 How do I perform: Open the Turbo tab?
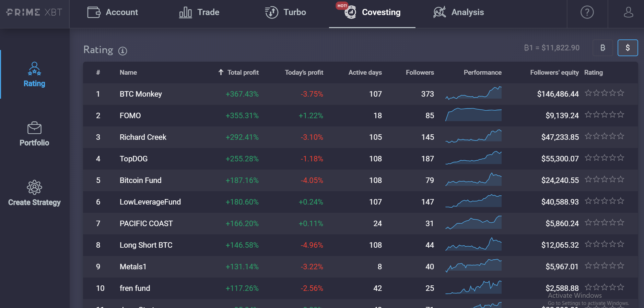285,12
